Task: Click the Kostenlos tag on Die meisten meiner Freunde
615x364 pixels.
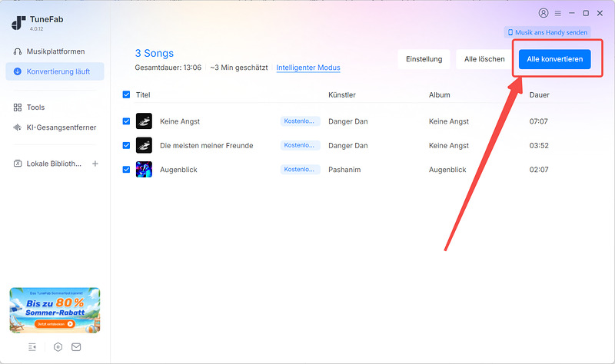Action: [300, 145]
